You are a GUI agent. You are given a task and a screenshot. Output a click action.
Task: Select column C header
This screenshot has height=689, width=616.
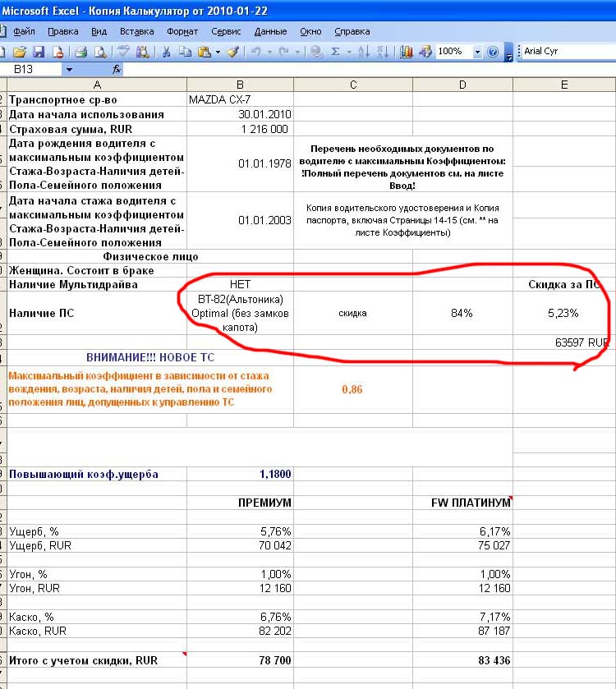tap(353, 85)
